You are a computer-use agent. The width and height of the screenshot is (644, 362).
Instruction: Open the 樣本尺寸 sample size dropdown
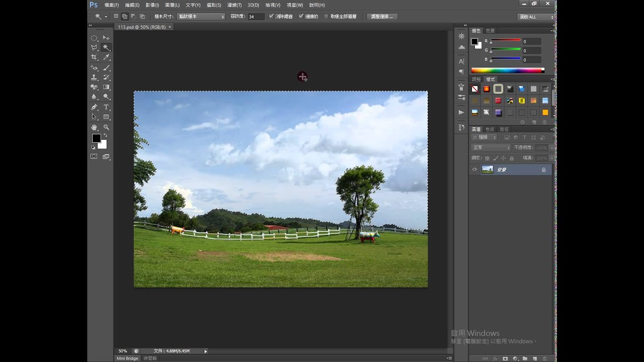tap(201, 17)
